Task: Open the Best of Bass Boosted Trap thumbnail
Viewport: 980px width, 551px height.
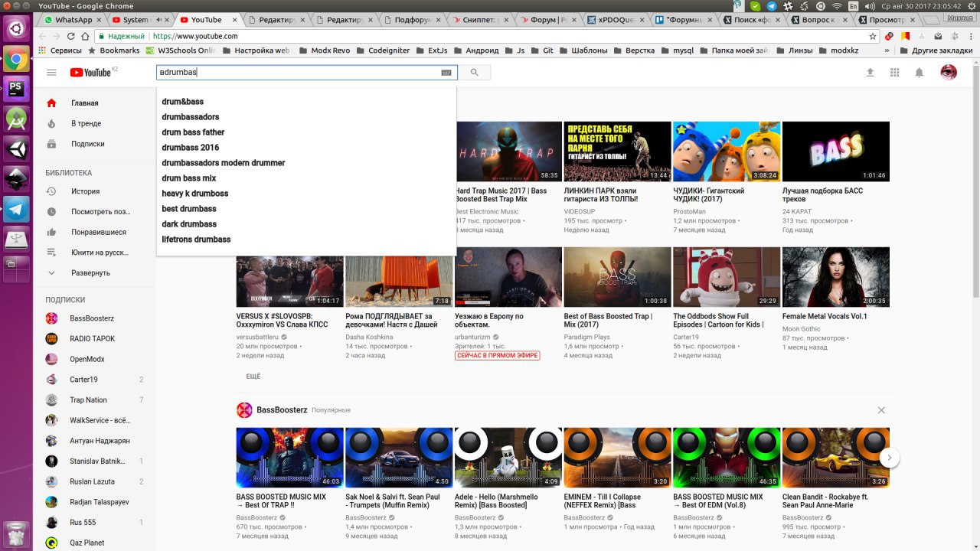Action: coord(617,277)
